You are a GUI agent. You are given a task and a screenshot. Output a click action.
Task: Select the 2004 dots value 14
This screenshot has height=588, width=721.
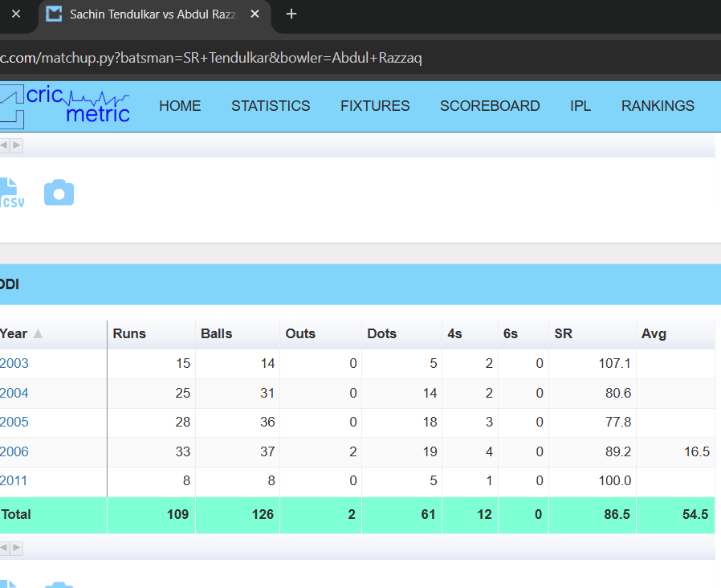(x=402, y=394)
